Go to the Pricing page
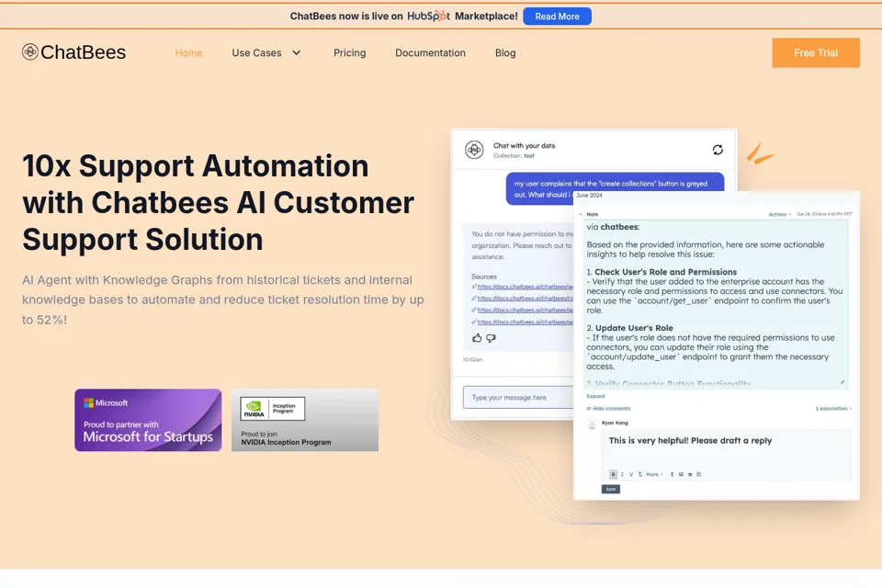Image resolution: width=882 pixels, height=588 pixels. point(349,53)
